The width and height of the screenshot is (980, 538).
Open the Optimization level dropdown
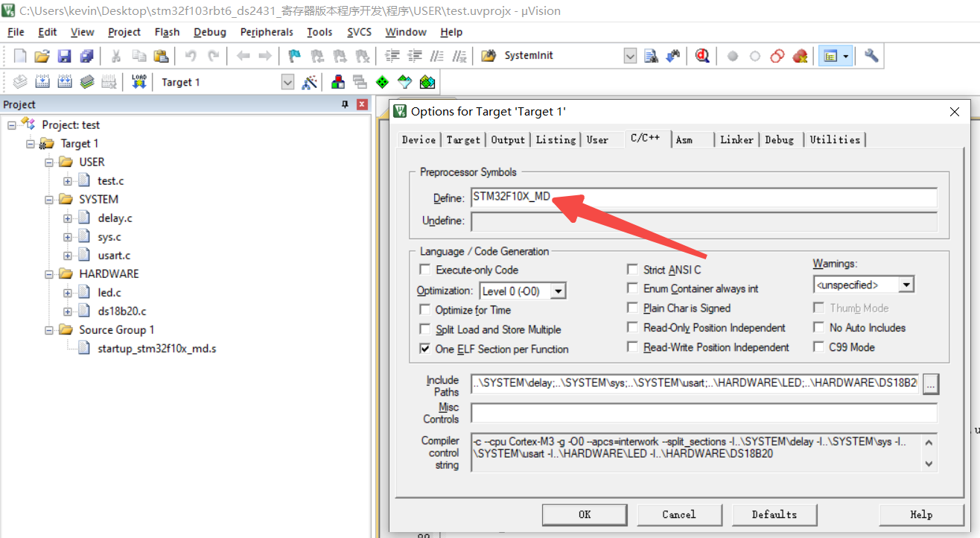(558, 291)
